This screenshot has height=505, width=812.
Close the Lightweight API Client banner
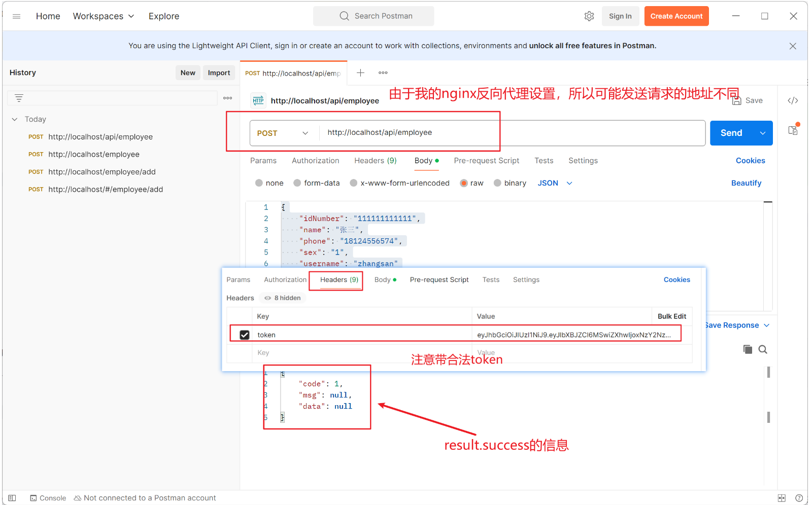point(793,46)
